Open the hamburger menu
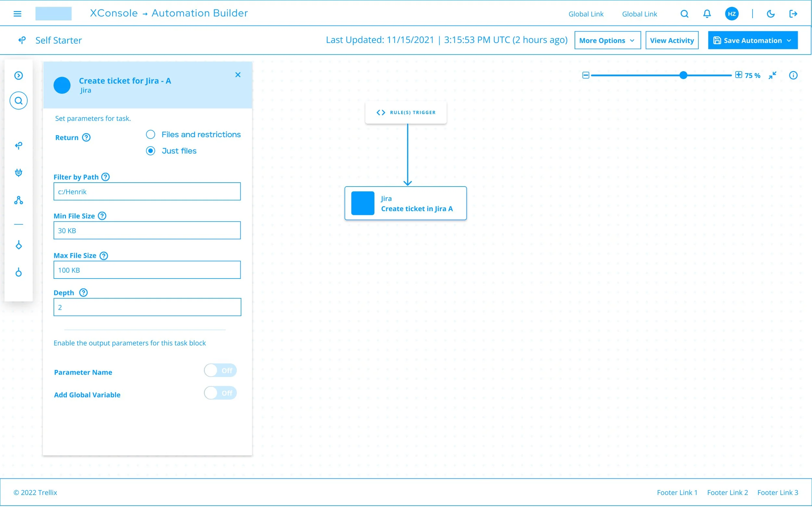This screenshot has width=812, height=508. (18, 14)
